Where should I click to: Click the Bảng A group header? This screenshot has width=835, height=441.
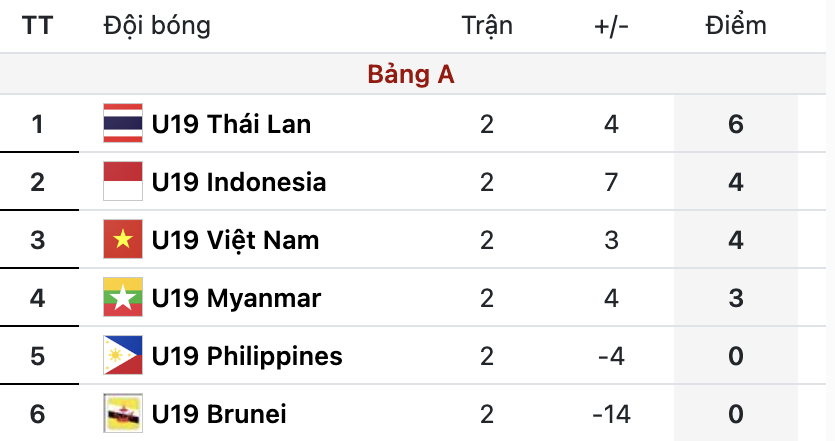coord(411,75)
